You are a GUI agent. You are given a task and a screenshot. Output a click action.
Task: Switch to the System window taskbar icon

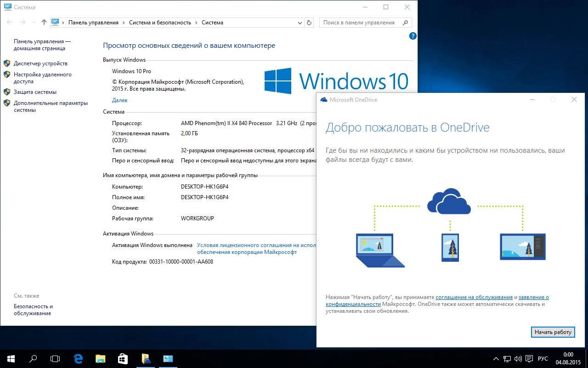click(168, 358)
